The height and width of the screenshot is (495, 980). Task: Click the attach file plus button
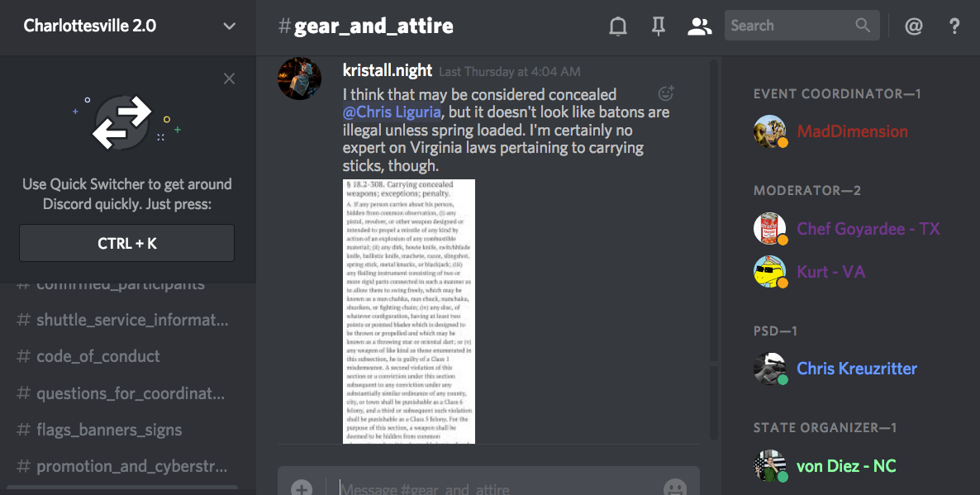302,488
